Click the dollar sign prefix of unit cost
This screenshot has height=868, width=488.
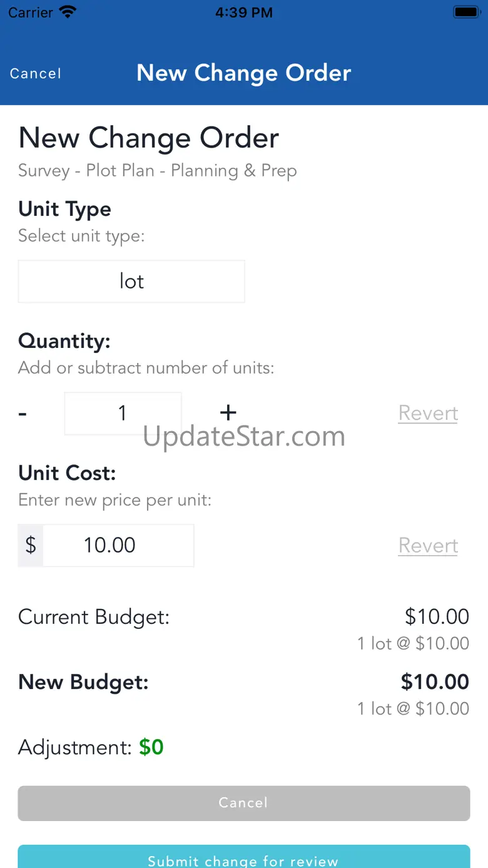pos(31,545)
